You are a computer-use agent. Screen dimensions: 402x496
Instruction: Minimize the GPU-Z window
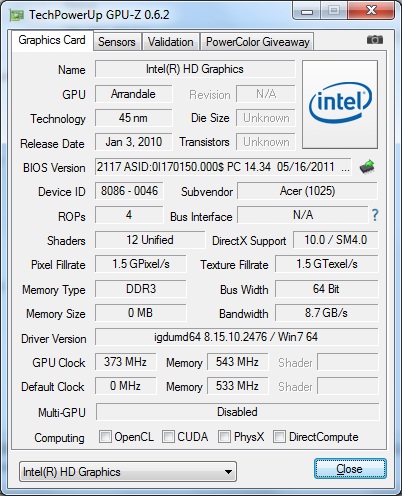[x=307, y=11]
